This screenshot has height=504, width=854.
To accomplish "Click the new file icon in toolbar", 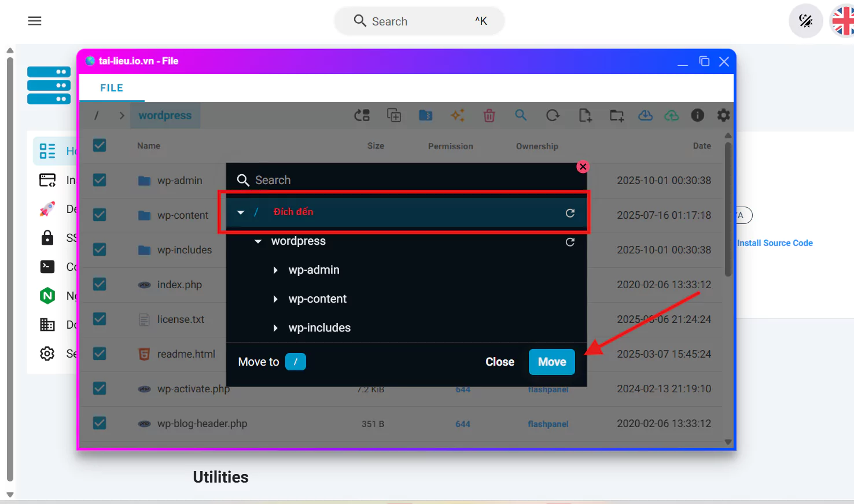I will 585,116.
